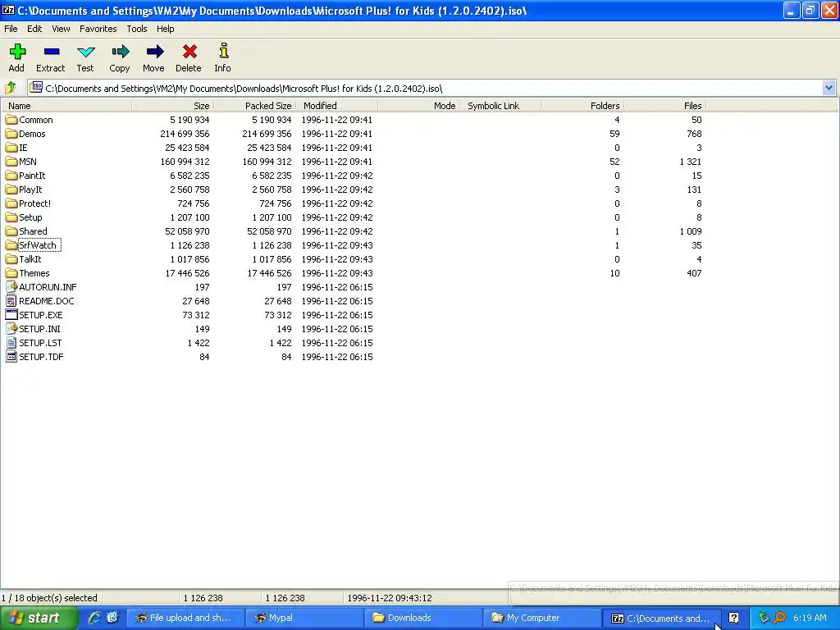Open the Favorites menu

point(98,29)
